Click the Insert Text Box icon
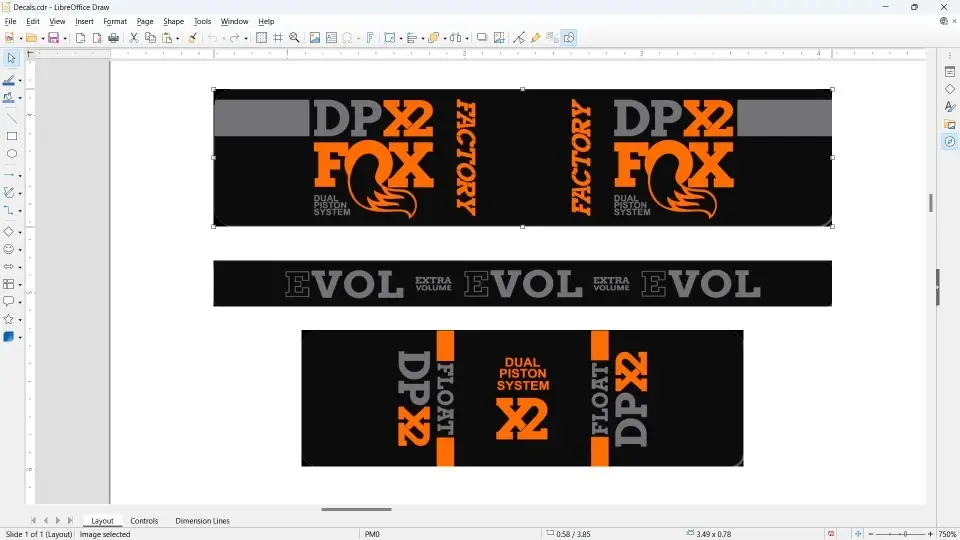 tap(331, 38)
